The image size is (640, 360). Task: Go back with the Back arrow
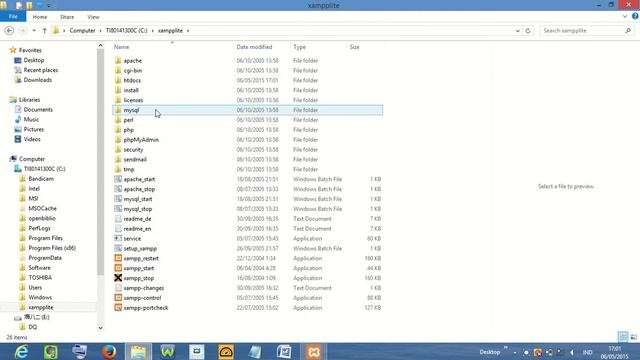(x=9, y=31)
